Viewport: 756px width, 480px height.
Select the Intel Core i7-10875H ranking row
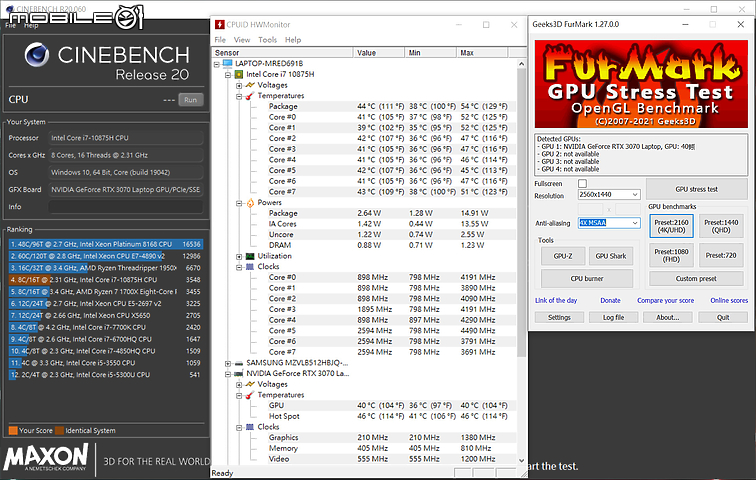tap(106, 280)
